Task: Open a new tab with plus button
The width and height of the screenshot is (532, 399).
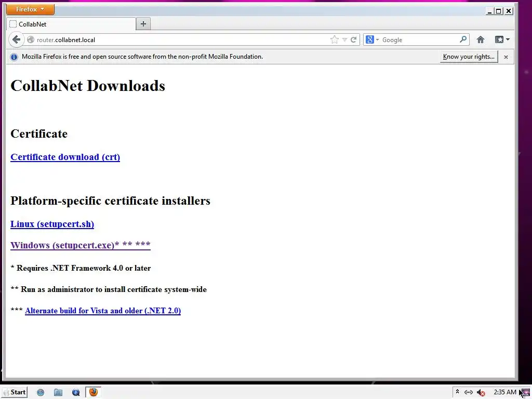Action: pos(143,24)
